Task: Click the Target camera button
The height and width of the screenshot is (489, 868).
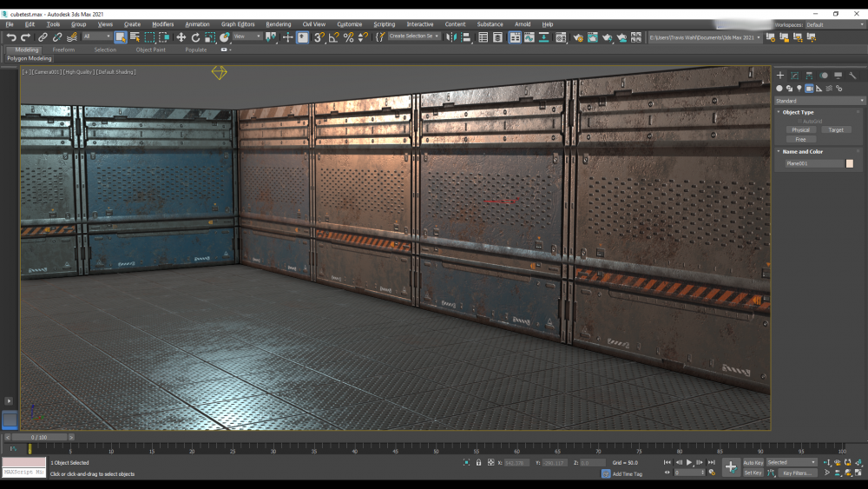Action: (835, 130)
